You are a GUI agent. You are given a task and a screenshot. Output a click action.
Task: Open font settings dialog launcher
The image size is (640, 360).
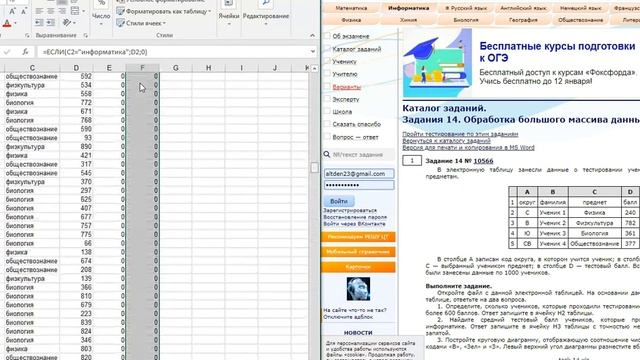point(27,36)
